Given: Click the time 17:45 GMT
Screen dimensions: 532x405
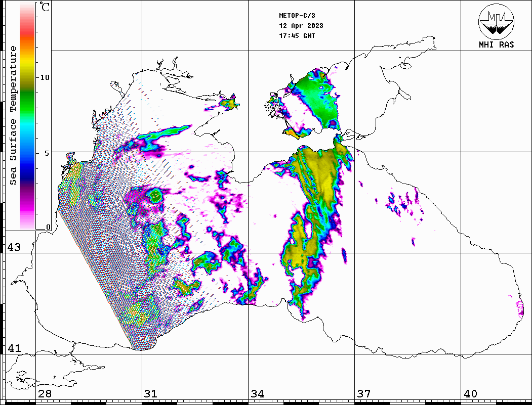Looking at the screenshot, I should (x=297, y=35).
